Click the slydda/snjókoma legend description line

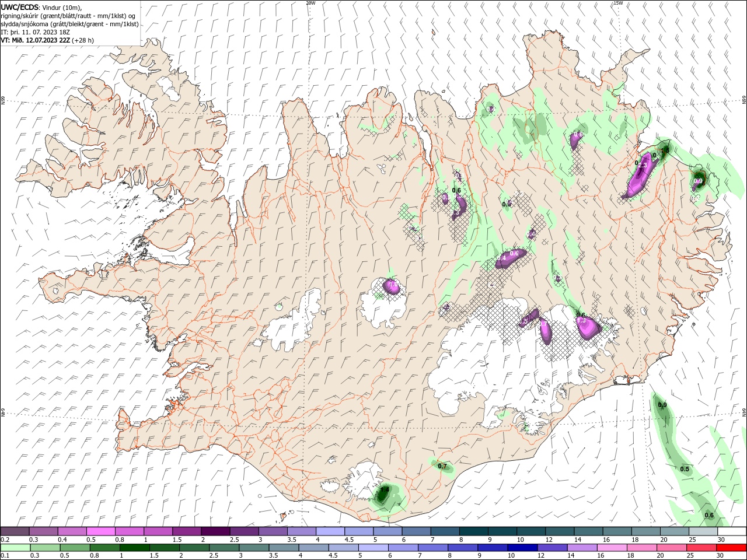[70, 24]
